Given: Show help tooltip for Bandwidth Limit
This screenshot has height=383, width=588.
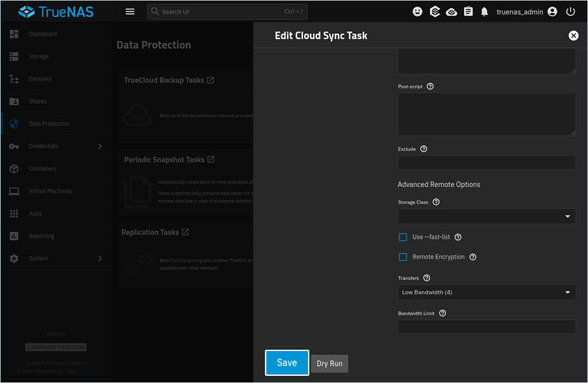Looking at the screenshot, I should click(x=442, y=313).
